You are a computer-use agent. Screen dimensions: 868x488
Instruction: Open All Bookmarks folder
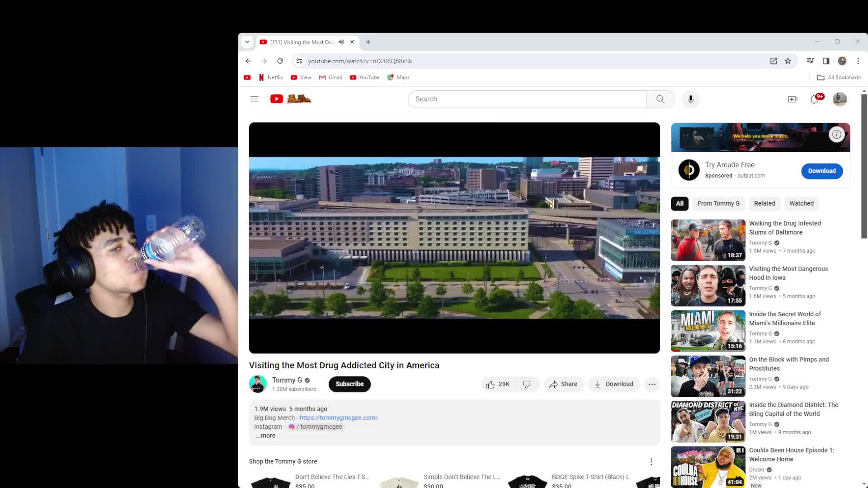[x=839, y=77]
